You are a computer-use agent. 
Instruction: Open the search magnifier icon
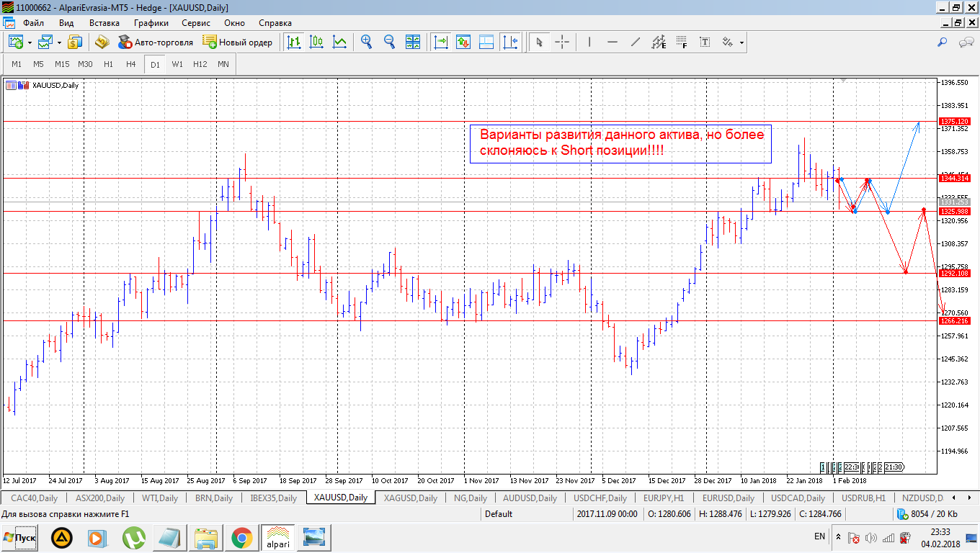coord(942,42)
